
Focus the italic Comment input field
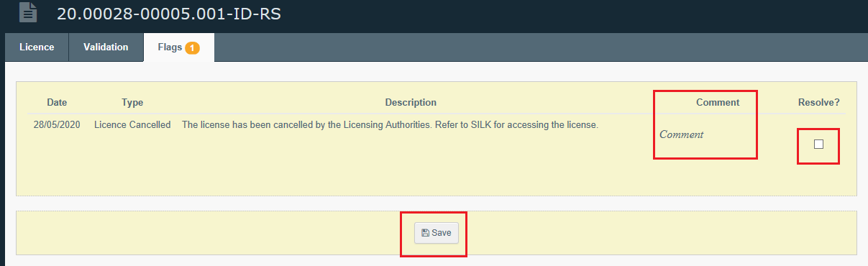(705, 134)
